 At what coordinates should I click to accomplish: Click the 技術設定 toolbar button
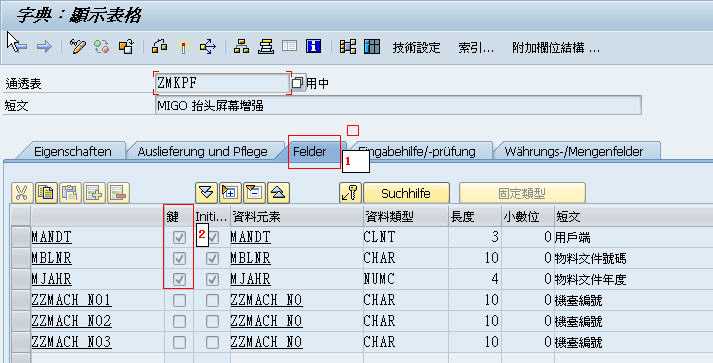[x=417, y=47]
